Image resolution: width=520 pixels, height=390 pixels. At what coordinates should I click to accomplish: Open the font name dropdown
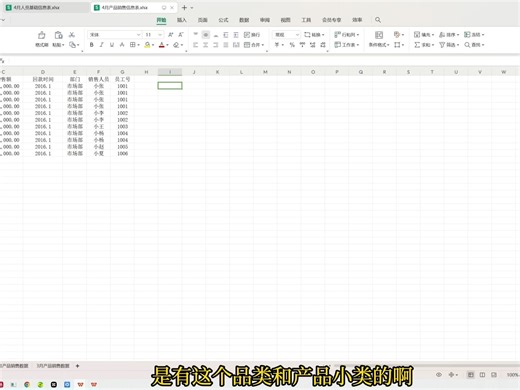(x=138, y=35)
